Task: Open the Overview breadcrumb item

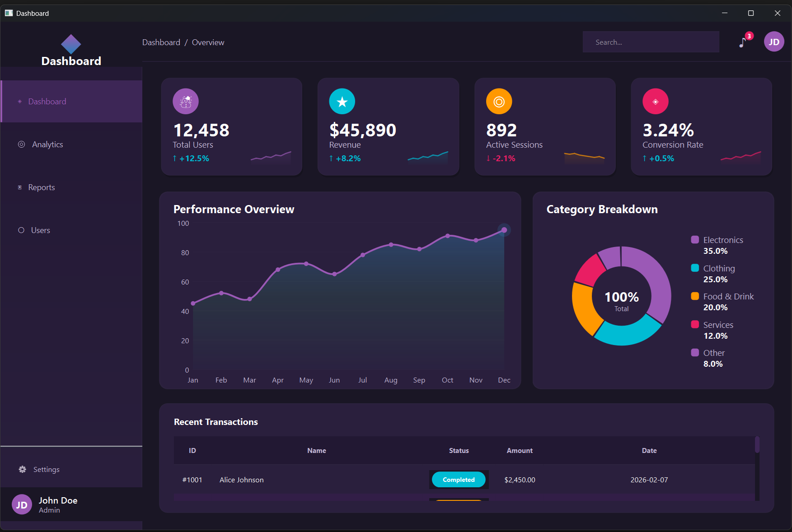Action: pyautogui.click(x=208, y=42)
